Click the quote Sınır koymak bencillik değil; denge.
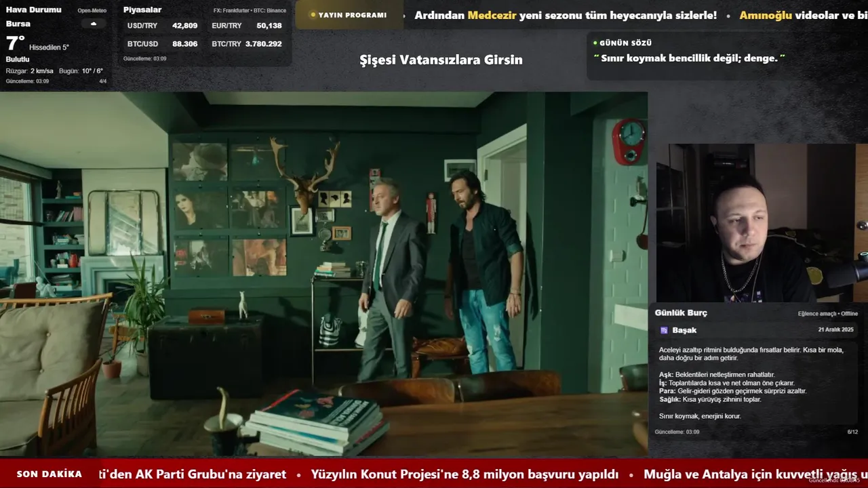The height and width of the screenshot is (488, 868). coord(689,58)
